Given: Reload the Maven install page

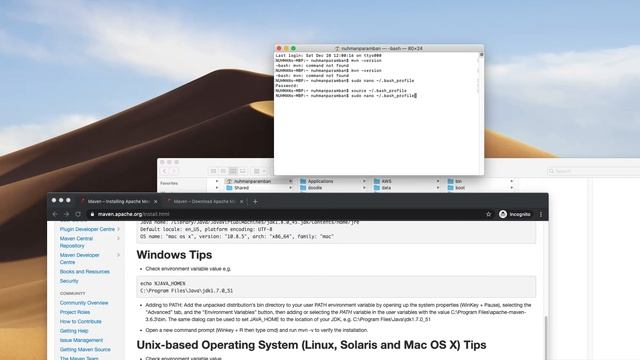Looking at the screenshot, I should tap(78, 214).
